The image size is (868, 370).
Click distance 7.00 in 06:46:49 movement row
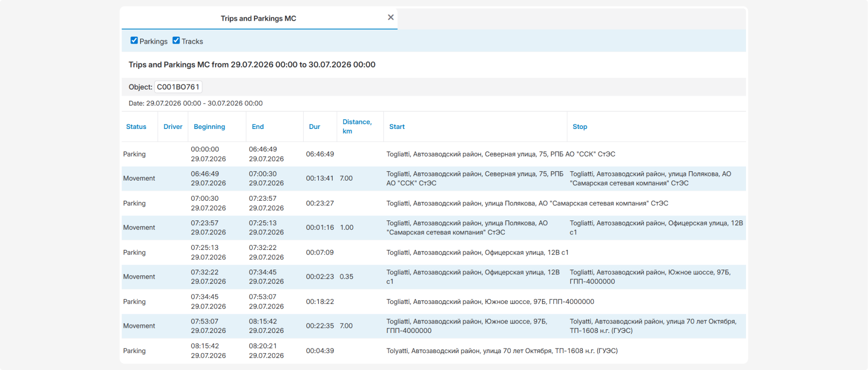pyautogui.click(x=346, y=179)
